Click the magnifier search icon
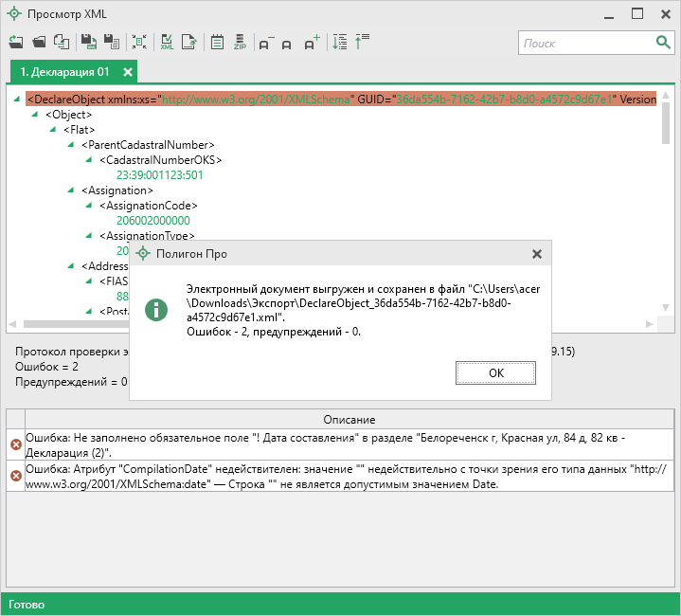The height and width of the screenshot is (616, 681). tap(663, 43)
